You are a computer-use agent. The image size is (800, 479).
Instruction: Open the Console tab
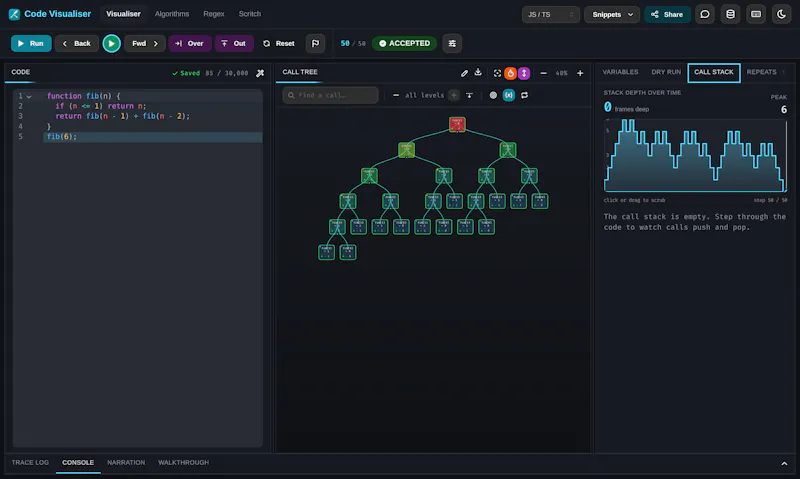coord(78,463)
